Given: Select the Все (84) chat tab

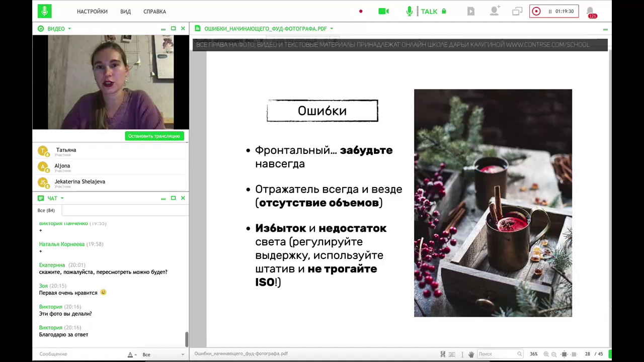Looking at the screenshot, I should click(46, 210).
